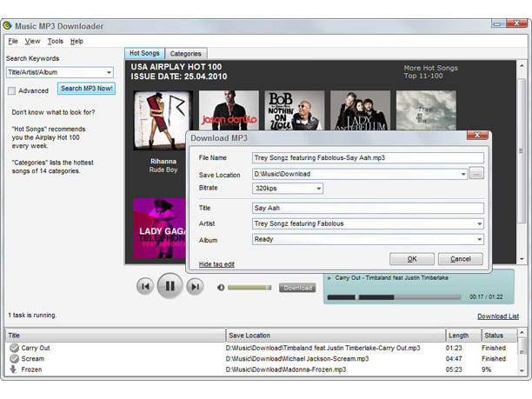This screenshot has width=532, height=399.
Task: Open the Download List link
Action: pyautogui.click(x=498, y=316)
